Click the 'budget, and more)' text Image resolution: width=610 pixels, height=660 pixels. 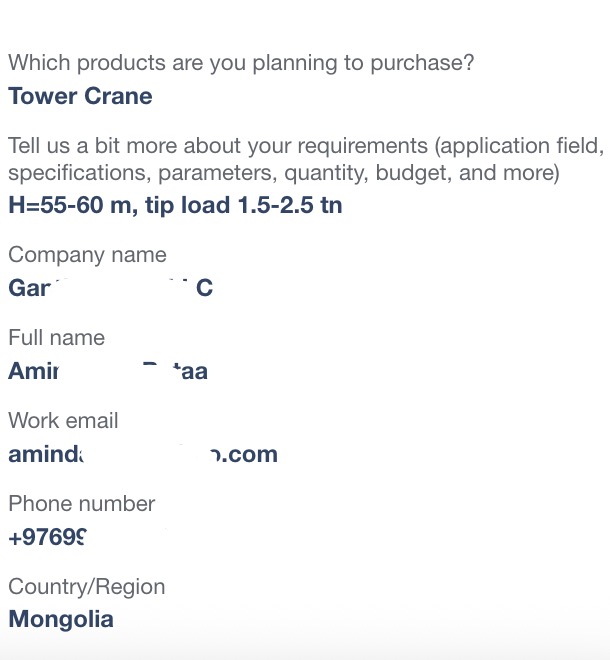(467, 173)
